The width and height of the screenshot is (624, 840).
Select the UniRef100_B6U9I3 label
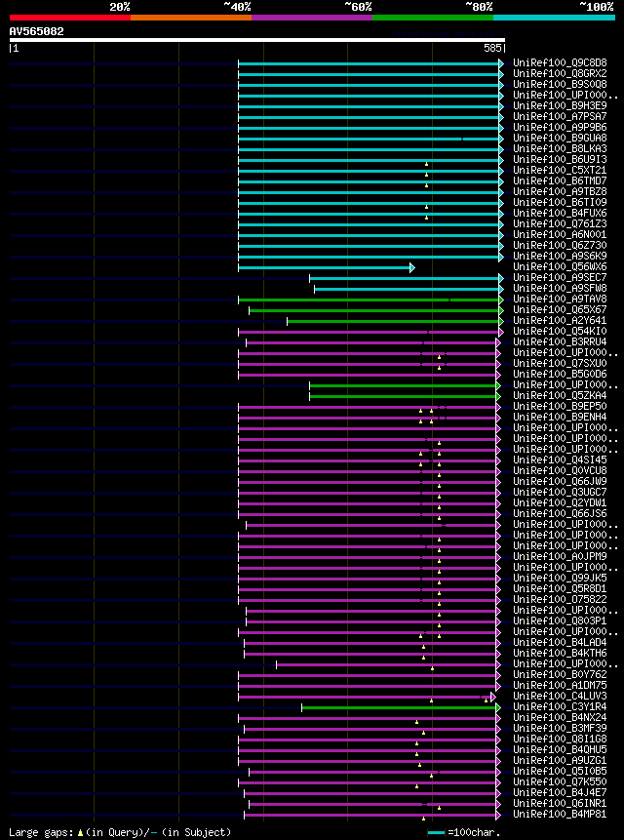pyautogui.click(x=560, y=159)
